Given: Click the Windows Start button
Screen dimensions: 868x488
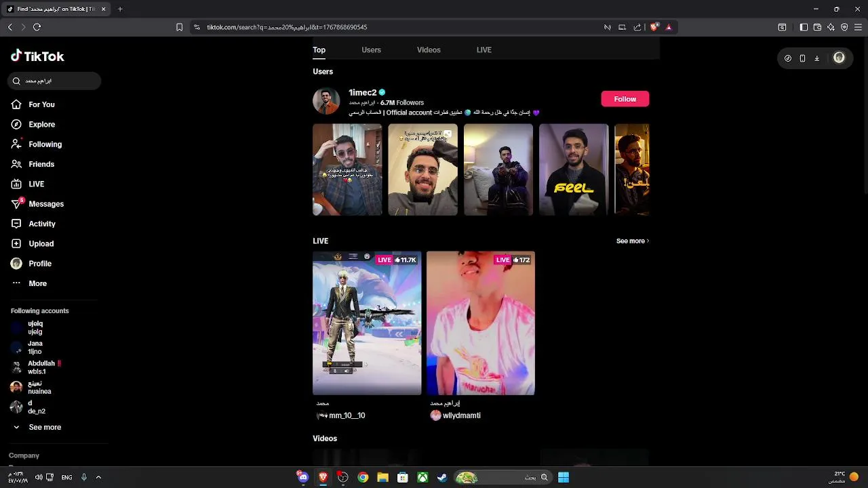Looking at the screenshot, I should pyautogui.click(x=564, y=477).
